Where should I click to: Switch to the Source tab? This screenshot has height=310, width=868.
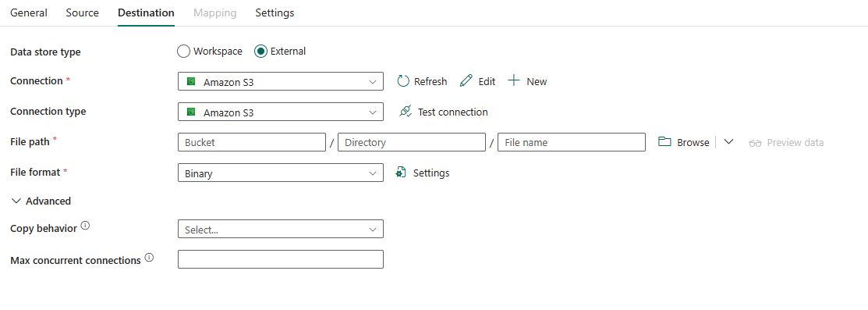click(83, 12)
